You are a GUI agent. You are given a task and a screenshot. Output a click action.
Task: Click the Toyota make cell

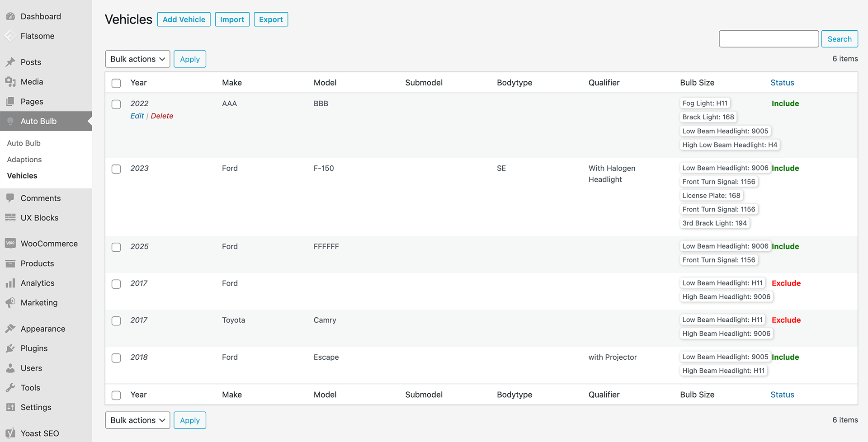233,320
